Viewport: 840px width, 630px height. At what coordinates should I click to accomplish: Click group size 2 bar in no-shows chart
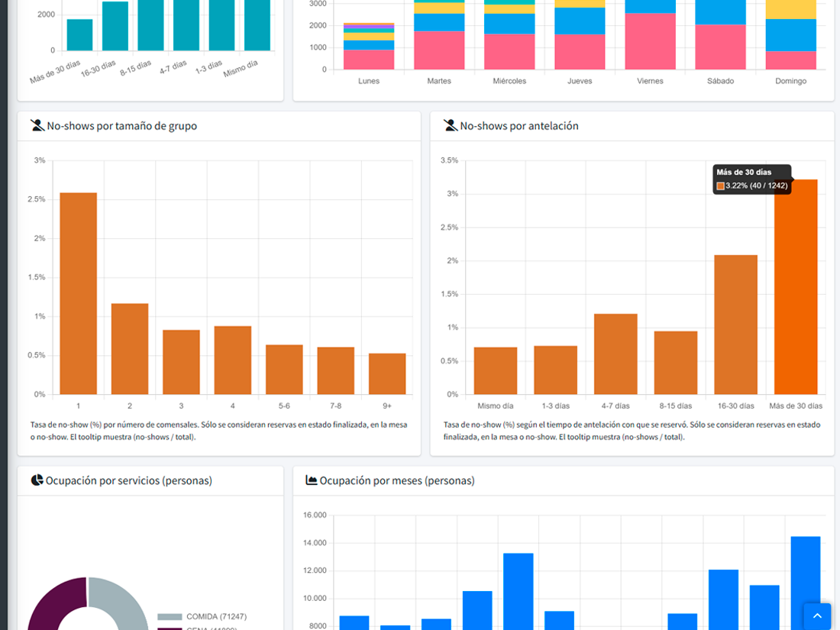(x=130, y=349)
